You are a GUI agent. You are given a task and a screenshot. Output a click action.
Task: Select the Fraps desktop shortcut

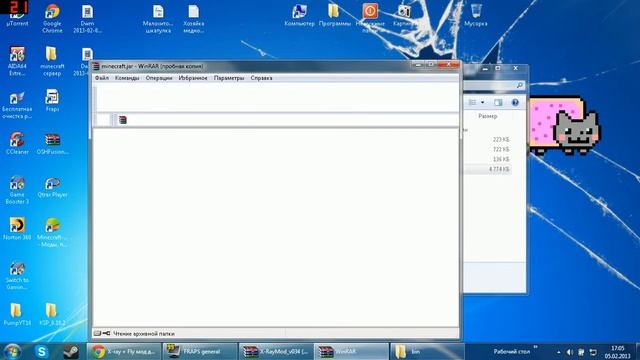point(52,100)
